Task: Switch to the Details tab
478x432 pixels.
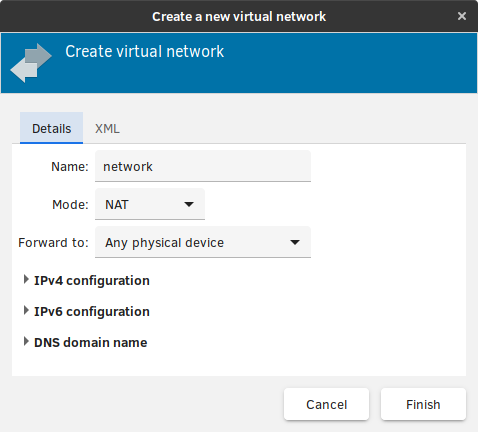Action: tap(51, 128)
